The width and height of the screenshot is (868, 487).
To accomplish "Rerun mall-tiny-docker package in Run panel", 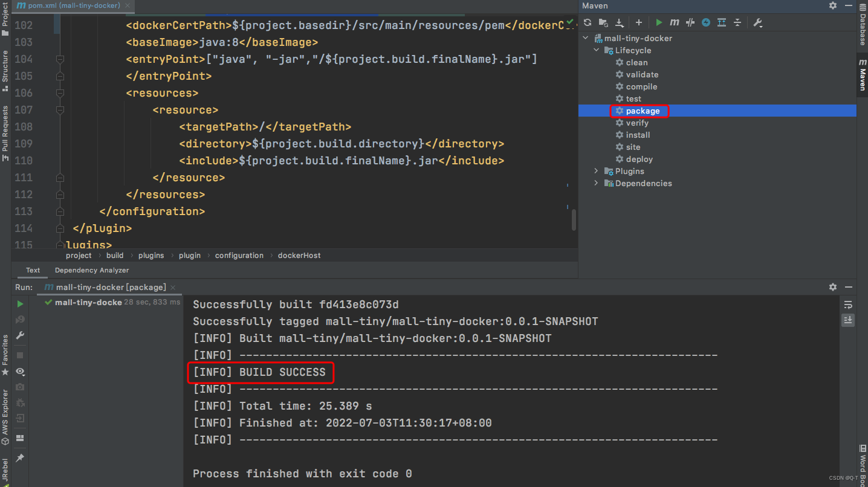I will [20, 304].
